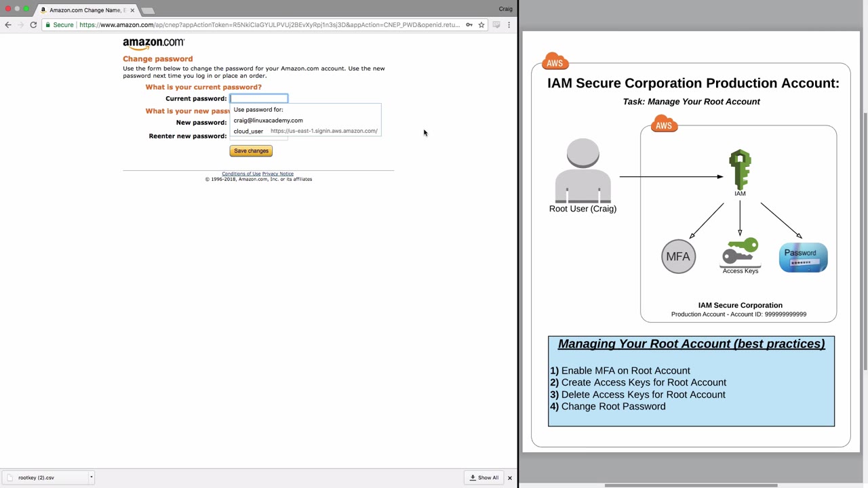
Task: Click the Amazon.com logo
Action: pyautogui.click(x=153, y=44)
